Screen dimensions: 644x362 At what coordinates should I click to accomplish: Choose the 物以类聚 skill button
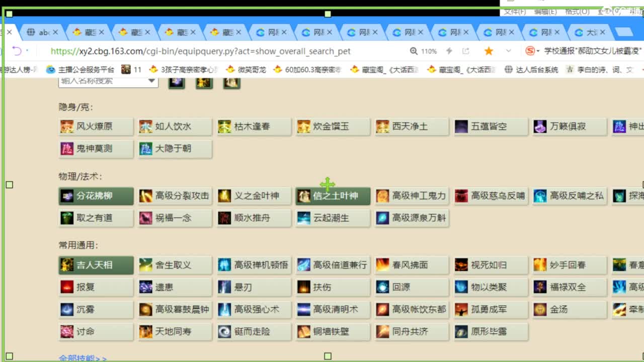tap(491, 288)
